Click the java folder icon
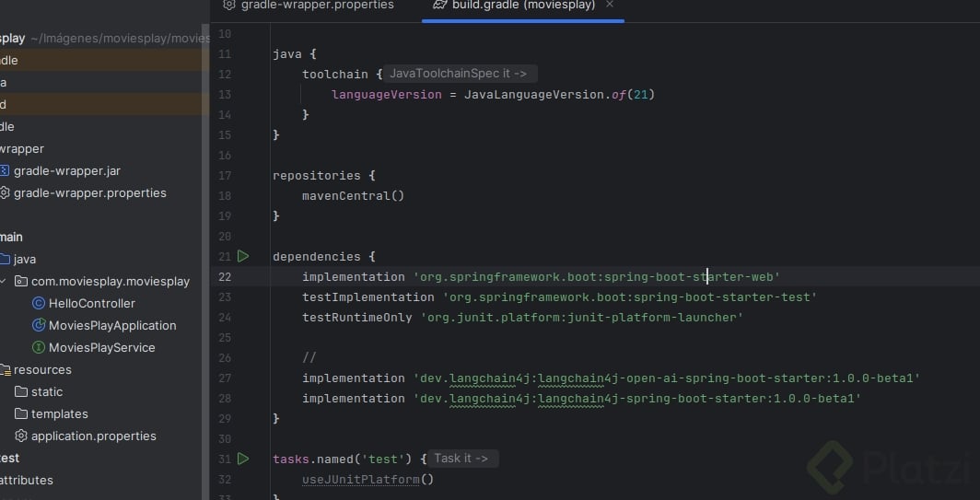Screen dimensions: 980x500 pyautogui.click(x=5, y=259)
